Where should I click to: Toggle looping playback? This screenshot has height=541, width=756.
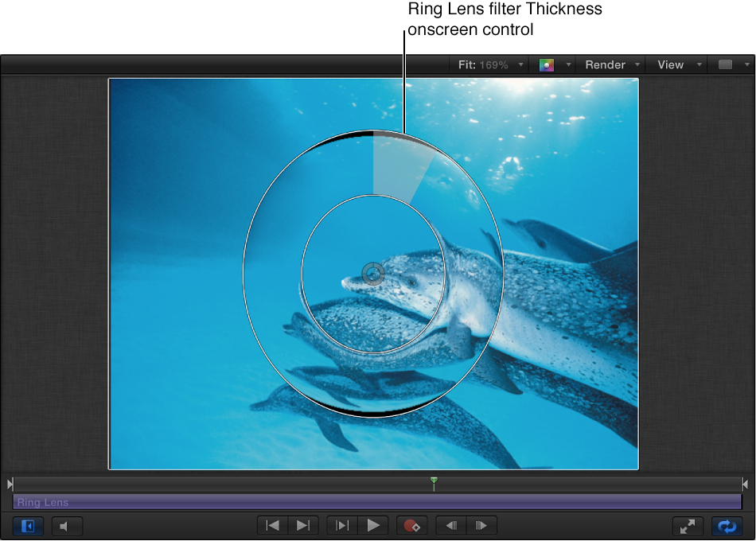[x=727, y=526]
